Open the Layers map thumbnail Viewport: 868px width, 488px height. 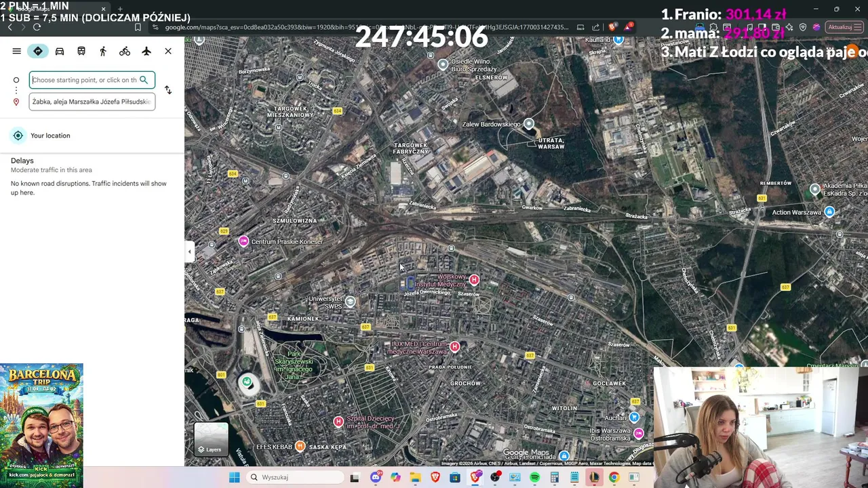coord(211,439)
